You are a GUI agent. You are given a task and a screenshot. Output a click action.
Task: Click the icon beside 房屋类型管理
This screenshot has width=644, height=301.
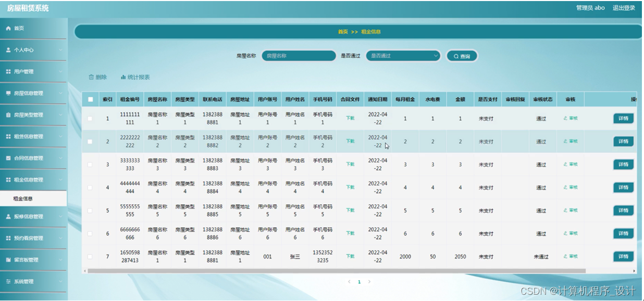point(8,115)
